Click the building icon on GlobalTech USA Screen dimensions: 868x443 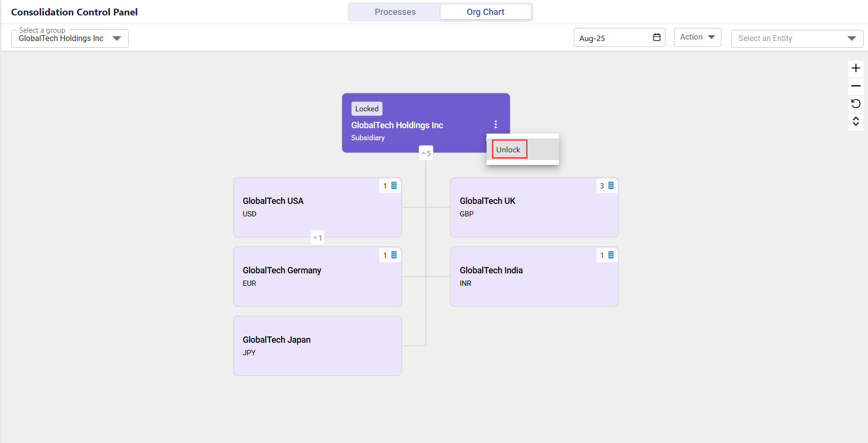point(394,186)
